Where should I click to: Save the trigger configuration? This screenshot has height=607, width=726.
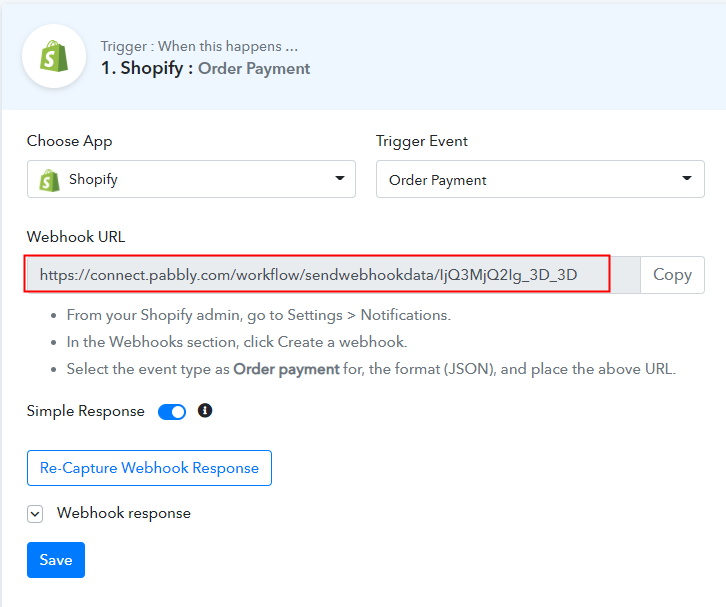(56, 560)
